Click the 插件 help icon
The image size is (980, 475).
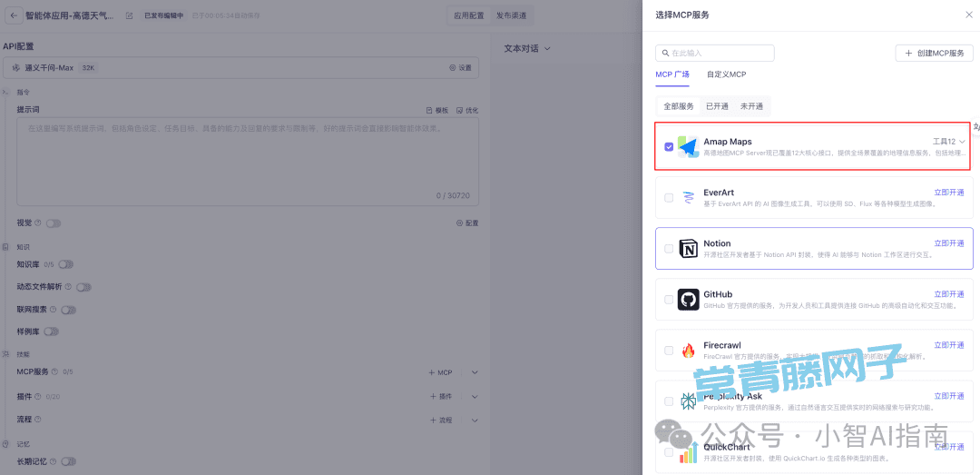37,396
